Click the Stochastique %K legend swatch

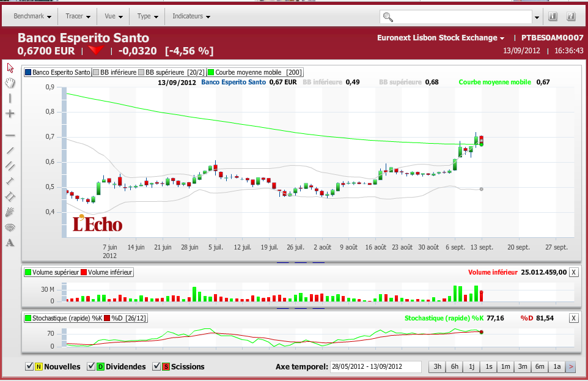click(28, 318)
